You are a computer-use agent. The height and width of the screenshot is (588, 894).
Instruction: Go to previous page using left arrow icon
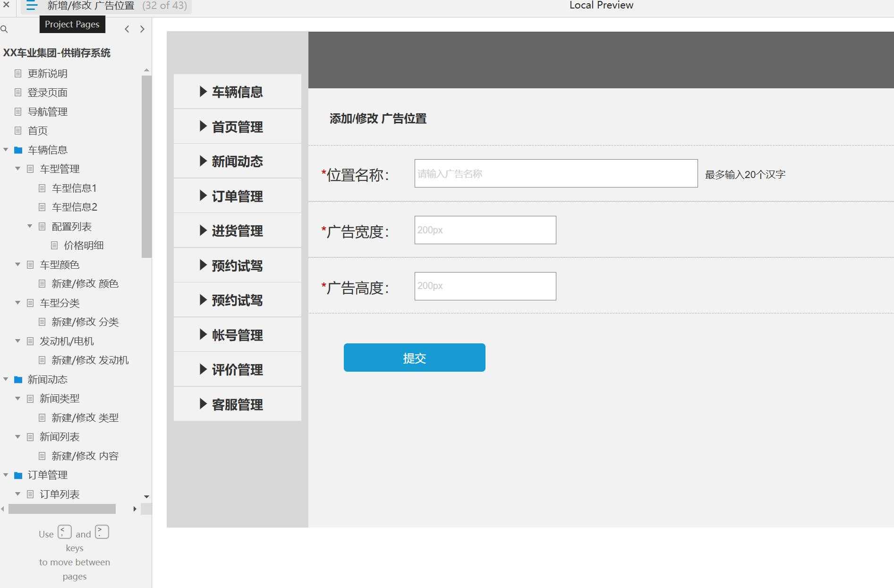[x=127, y=29]
